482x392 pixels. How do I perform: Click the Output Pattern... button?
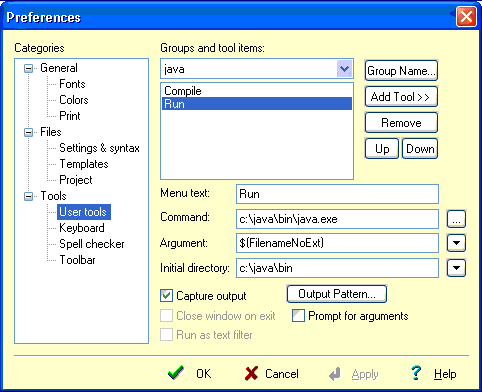pos(337,294)
